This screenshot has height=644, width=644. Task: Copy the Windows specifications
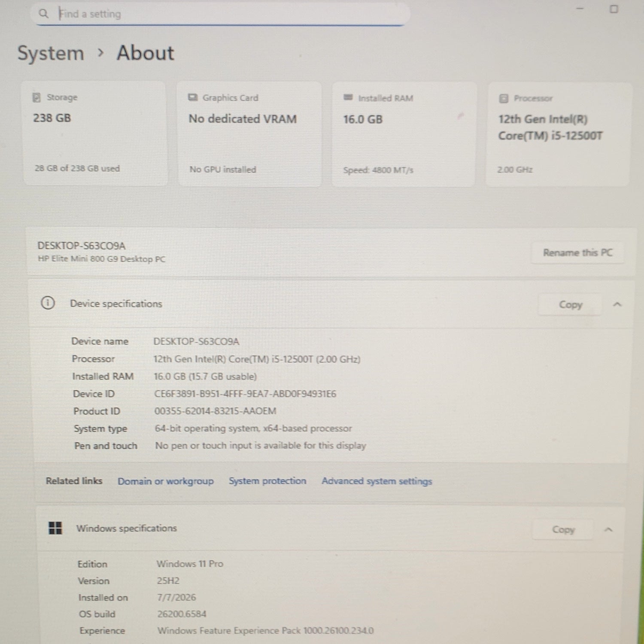pyautogui.click(x=563, y=530)
